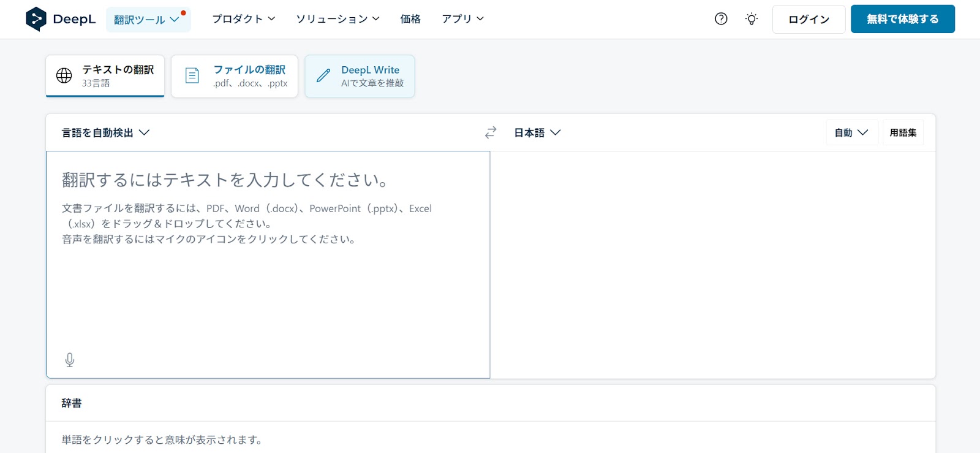
Task: Open the 言語を自動検出 source language selector
Action: point(105,132)
